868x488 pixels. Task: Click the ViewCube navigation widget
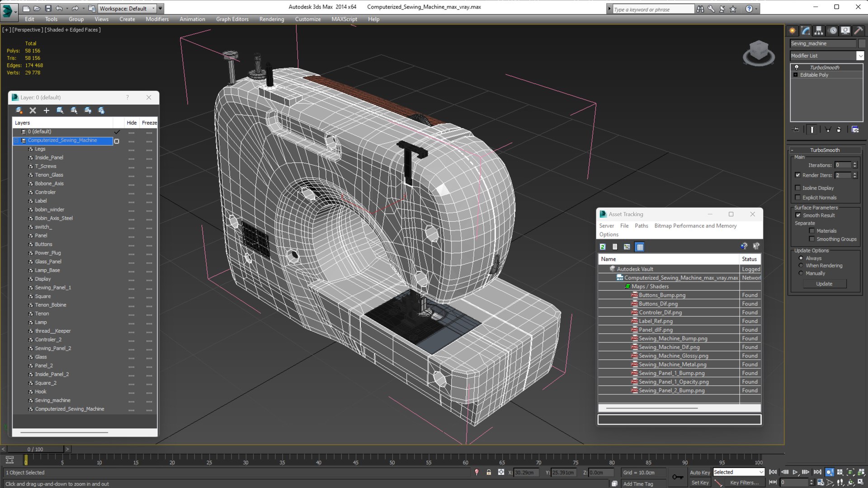pyautogui.click(x=759, y=53)
